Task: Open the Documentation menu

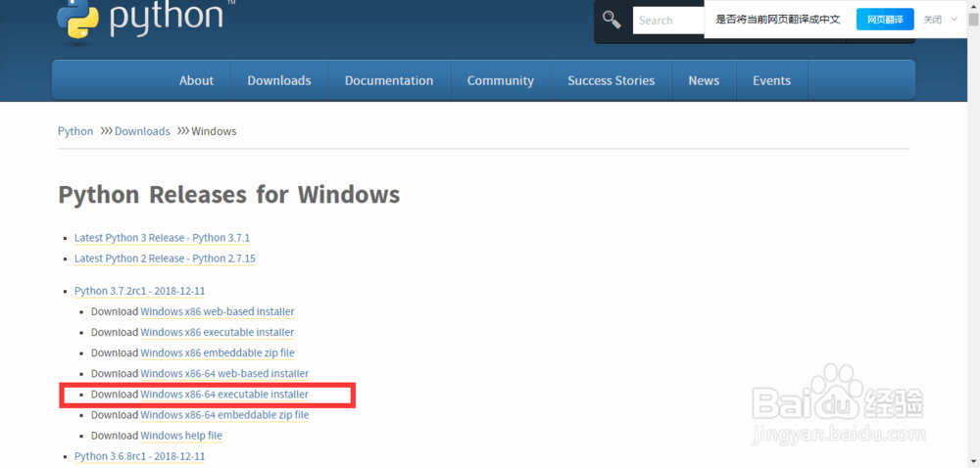Action: (389, 80)
